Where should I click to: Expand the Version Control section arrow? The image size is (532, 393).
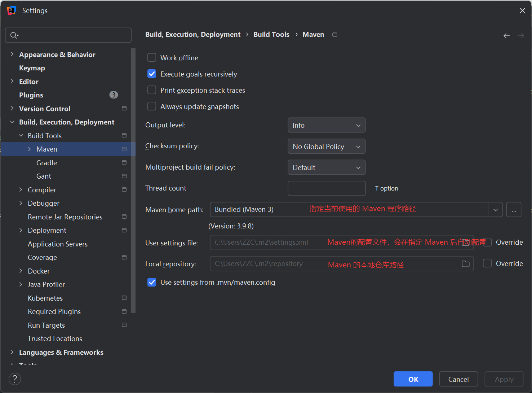tap(12, 108)
